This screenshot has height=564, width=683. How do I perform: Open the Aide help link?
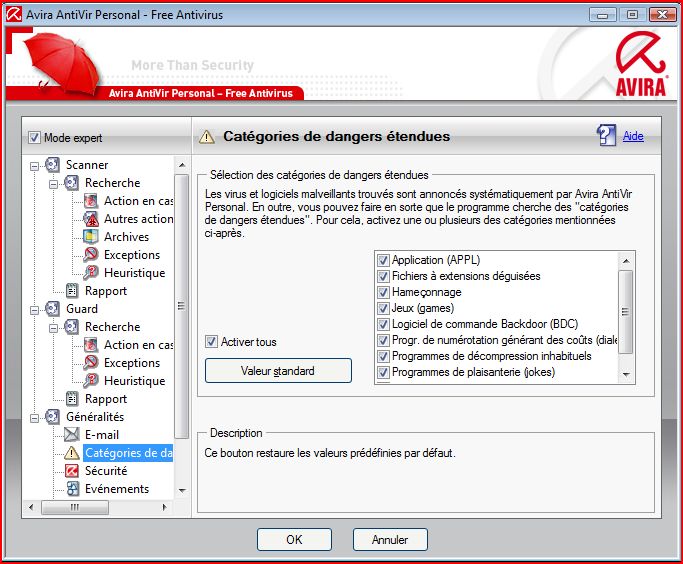click(633, 136)
